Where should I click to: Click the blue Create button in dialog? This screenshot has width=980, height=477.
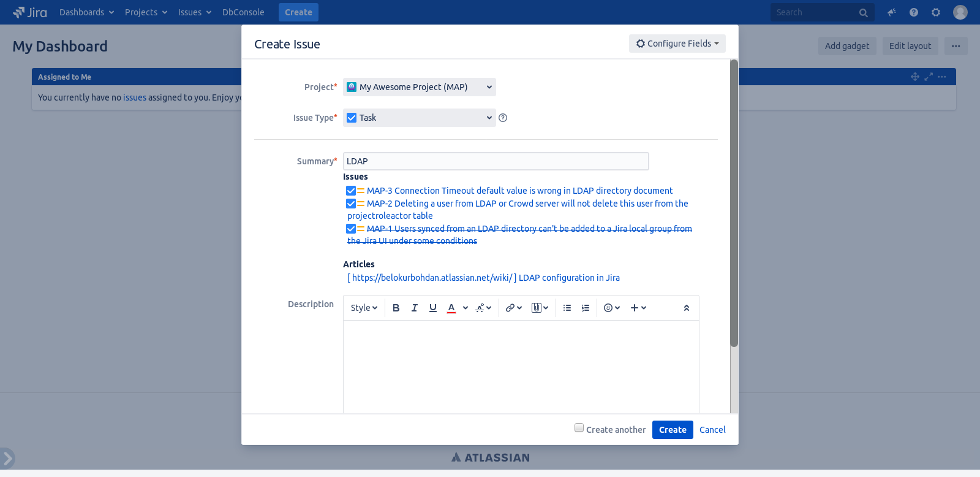point(673,430)
